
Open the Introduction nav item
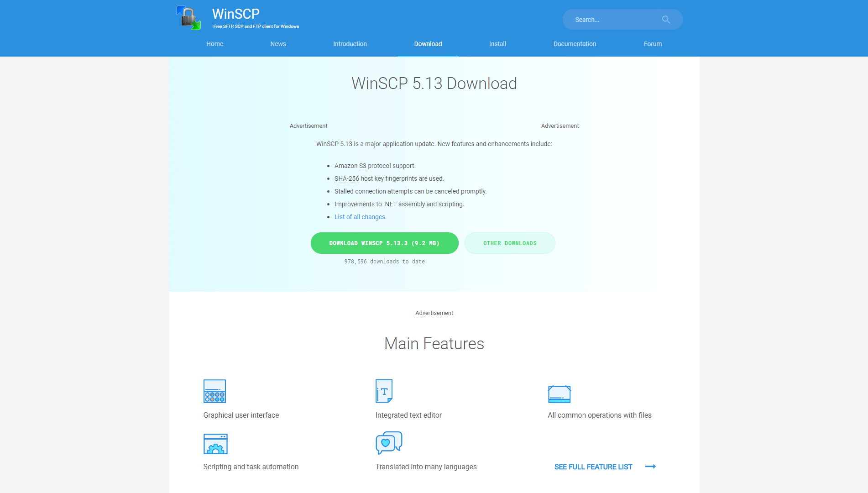pos(350,44)
